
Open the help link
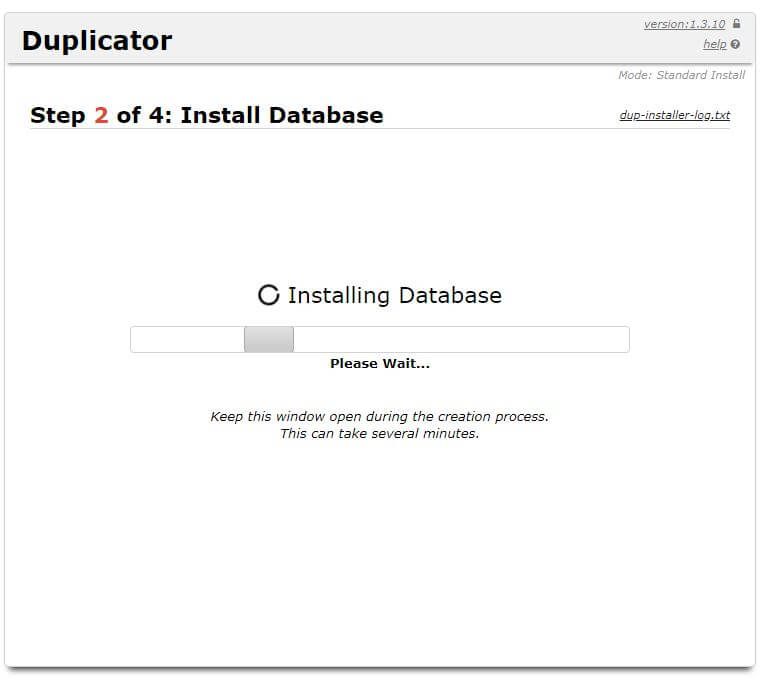click(x=715, y=44)
